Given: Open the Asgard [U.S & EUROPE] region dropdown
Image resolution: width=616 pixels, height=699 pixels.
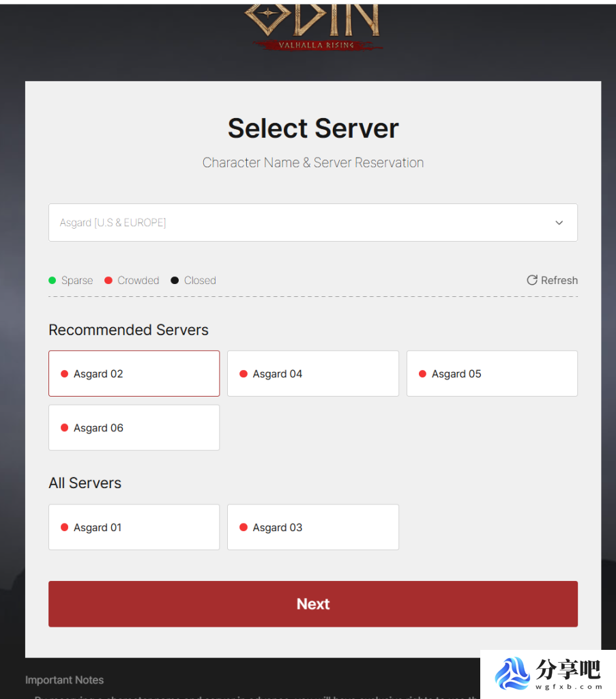Looking at the screenshot, I should 312,223.
